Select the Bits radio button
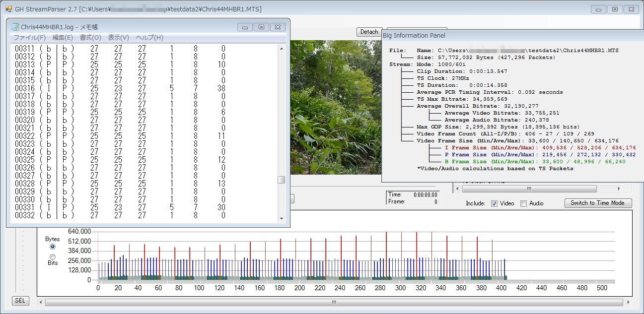The height and width of the screenshot is (314, 644). tap(53, 256)
